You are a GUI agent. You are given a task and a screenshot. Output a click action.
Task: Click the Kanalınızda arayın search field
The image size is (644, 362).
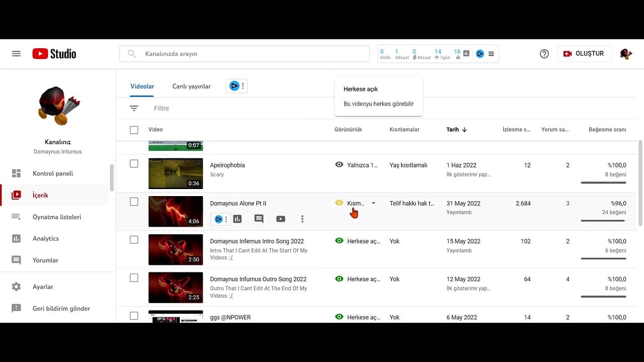point(245,54)
